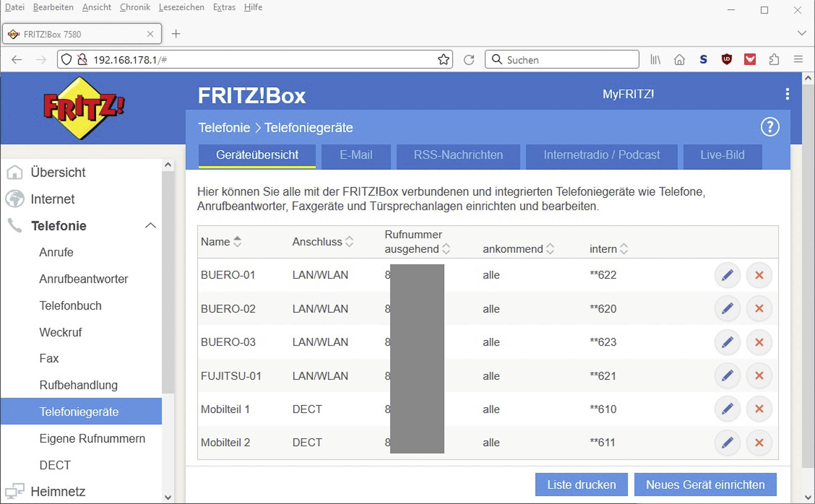Open the Firefox hamburger menu
Image resolution: width=815 pixels, height=504 pixels.
tap(798, 60)
